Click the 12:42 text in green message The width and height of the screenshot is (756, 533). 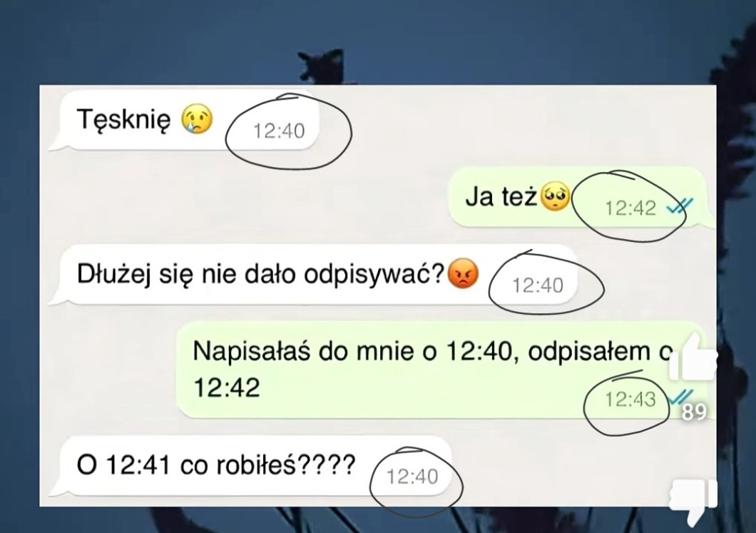(x=227, y=387)
